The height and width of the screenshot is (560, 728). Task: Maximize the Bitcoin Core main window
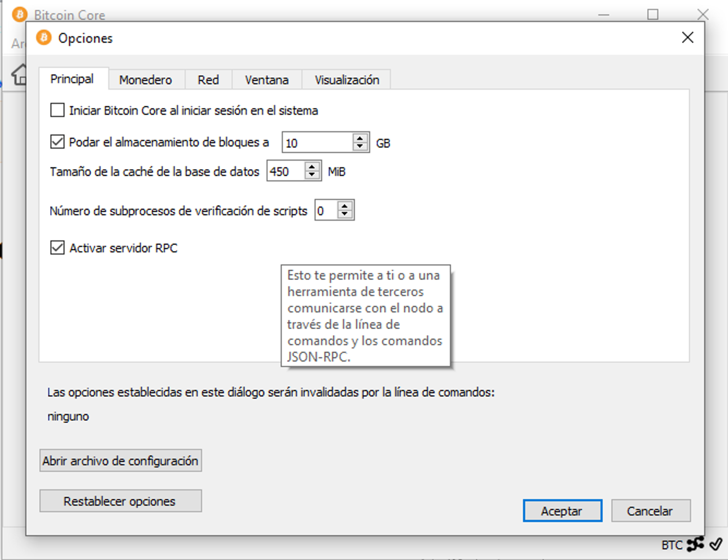653,15
